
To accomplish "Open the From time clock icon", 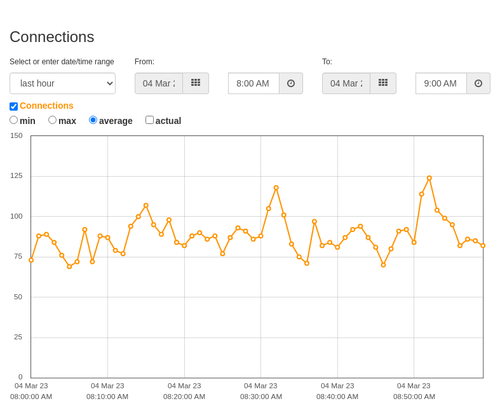I will (x=291, y=83).
